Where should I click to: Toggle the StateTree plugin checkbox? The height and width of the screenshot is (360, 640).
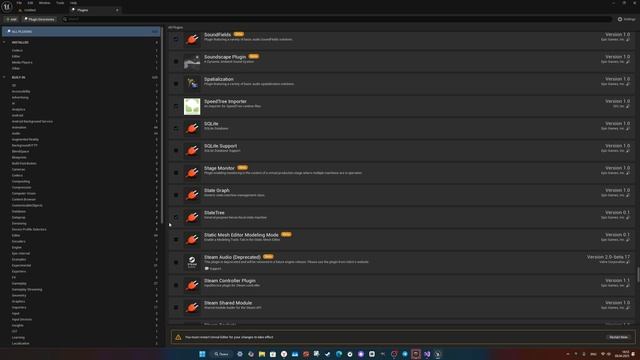pos(176,217)
